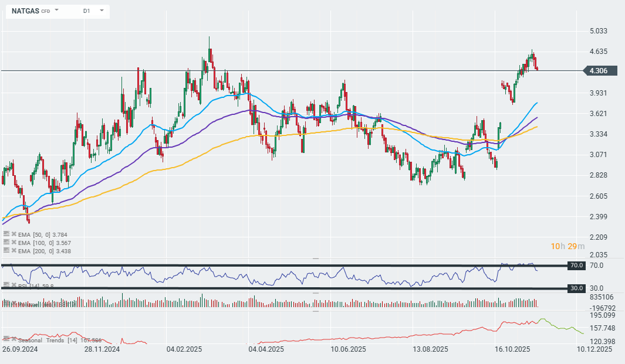Image resolution: width=625 pixels, height=364 pixels.
Task: Click divider handle above the RSI panel
Action: coord(315,258)
